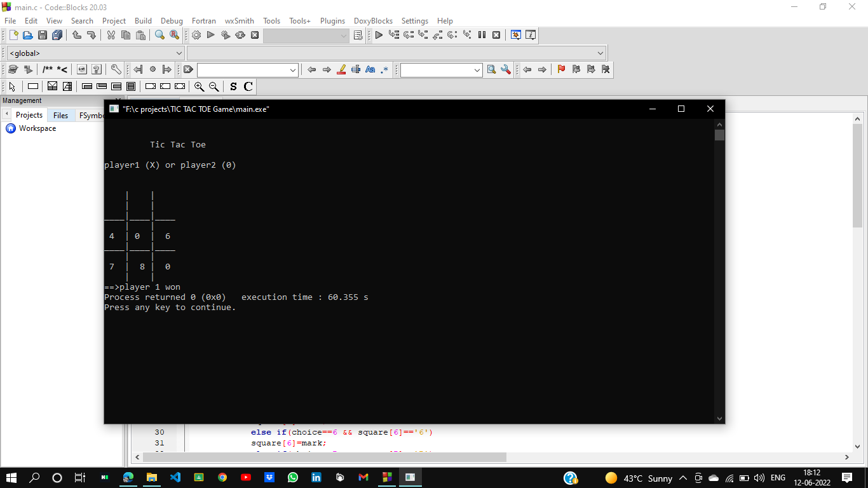Open the <global> scope dropdown
Viewport: 868px width, 488px height.
pos(179,53)
